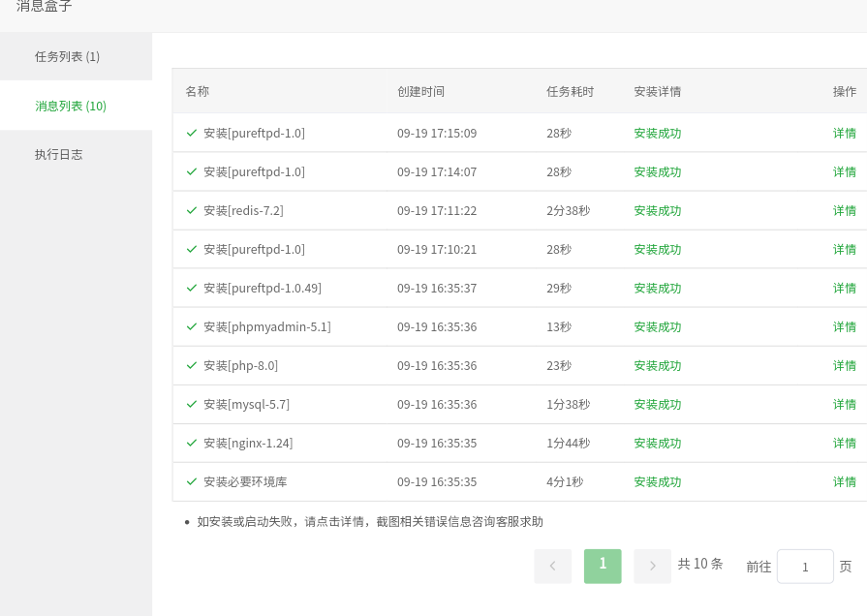Screen dimensions: 867x616
Task: Click checkmark icon for pureftpd-1.0 at 17:14:07
Action: [x=192, y=171]
